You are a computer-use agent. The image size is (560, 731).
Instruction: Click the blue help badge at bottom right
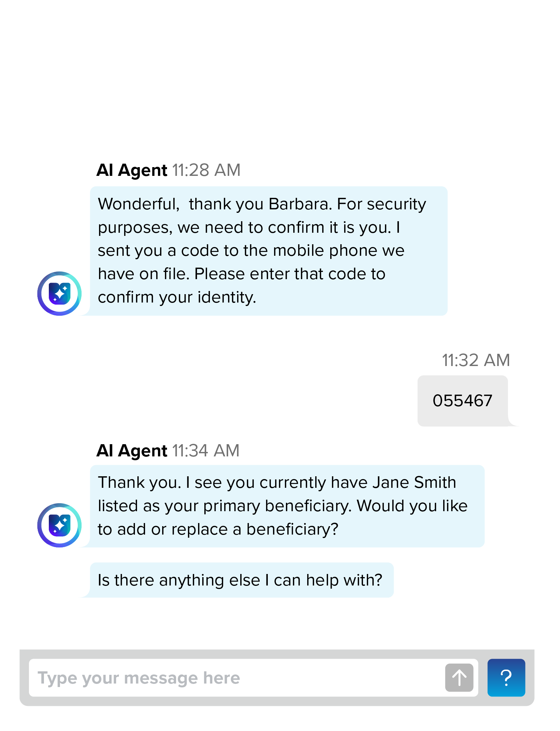coord(506,677)
